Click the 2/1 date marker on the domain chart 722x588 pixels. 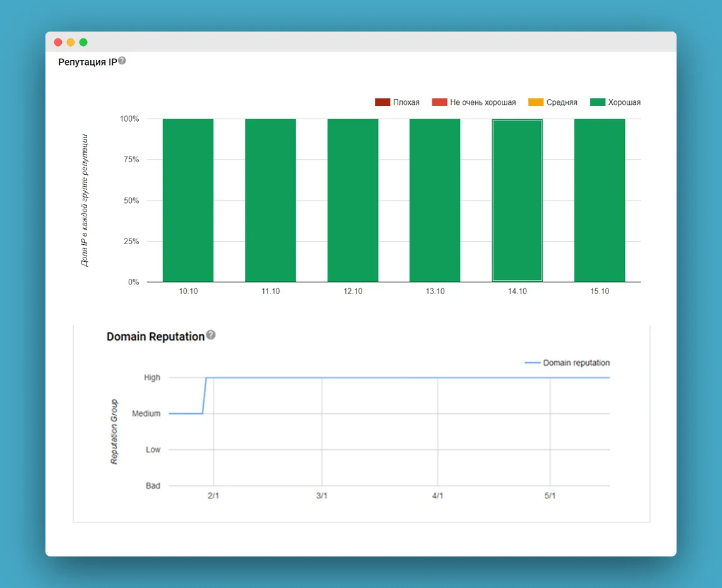pos(213,496)
